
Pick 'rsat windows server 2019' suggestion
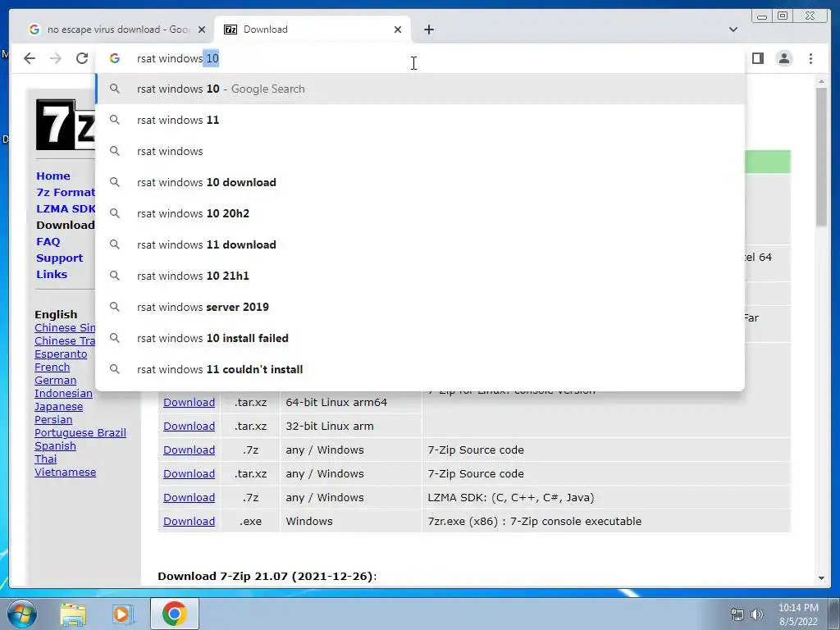[420, 307]
